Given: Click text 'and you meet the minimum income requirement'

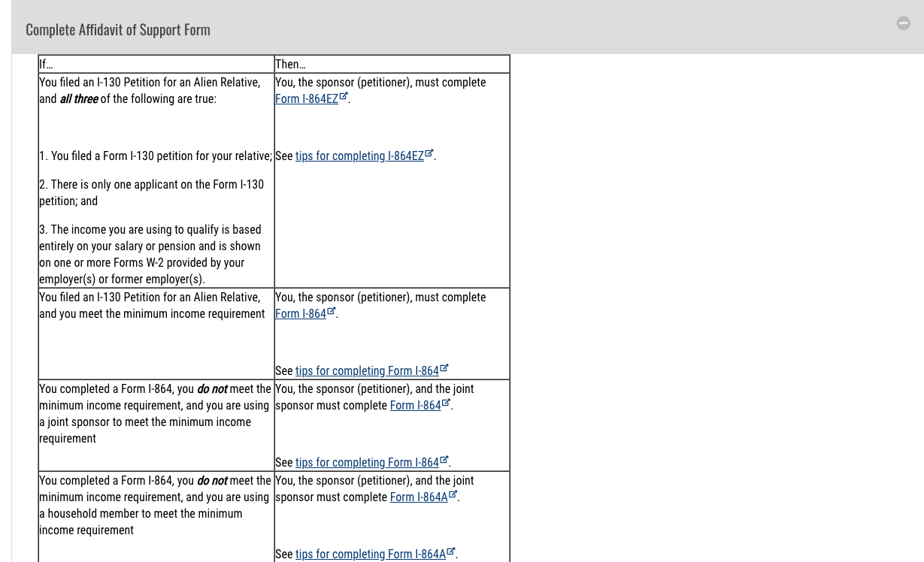Looking at the screenshot, I should [x=152, y=313].
